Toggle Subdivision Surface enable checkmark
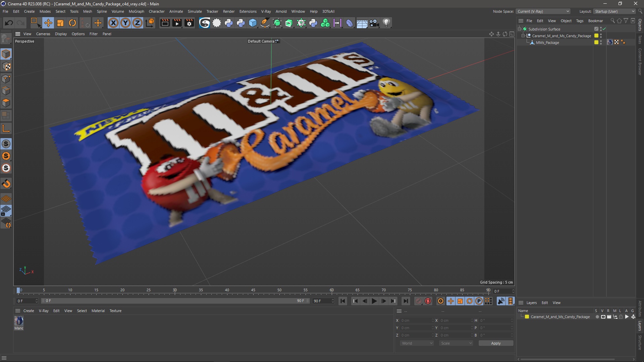Viewport: 644px width, 362px height. [x=604, y=29]
